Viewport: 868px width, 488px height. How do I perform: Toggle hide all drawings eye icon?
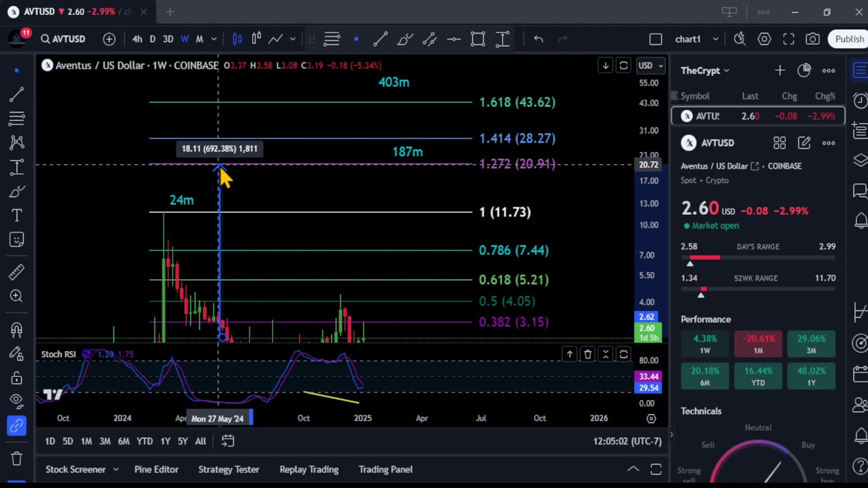coord(17,401)
